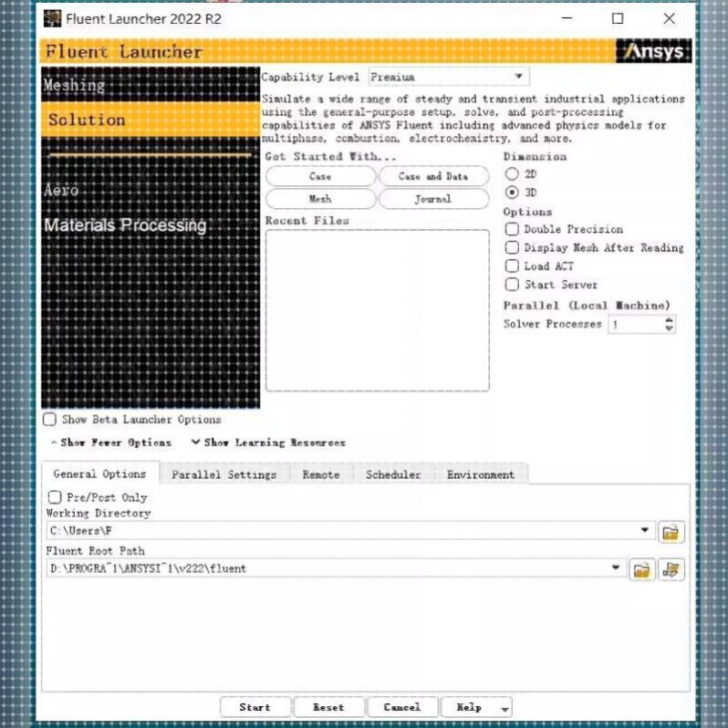Close the Fluent Launcher window
The height and width of the screenshot is (728, 728).
click(669, 18)
